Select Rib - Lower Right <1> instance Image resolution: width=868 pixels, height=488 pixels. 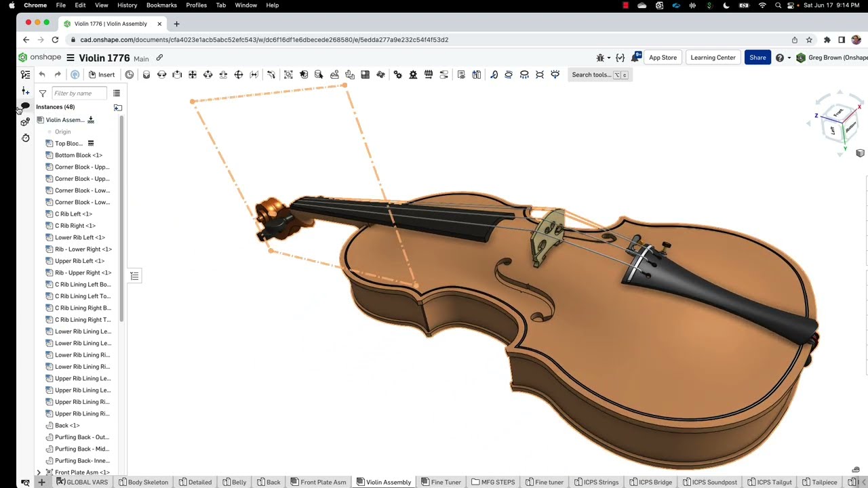coord(83,249)
